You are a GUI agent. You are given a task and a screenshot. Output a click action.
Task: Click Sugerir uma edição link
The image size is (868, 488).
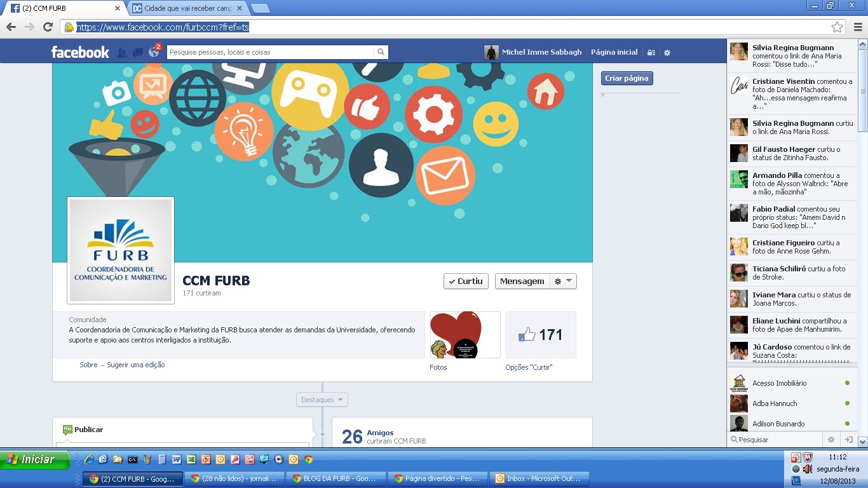pos(136,365)
